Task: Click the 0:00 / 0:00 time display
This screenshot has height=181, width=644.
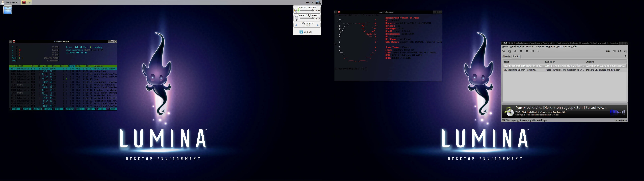Action: (621, 120)
